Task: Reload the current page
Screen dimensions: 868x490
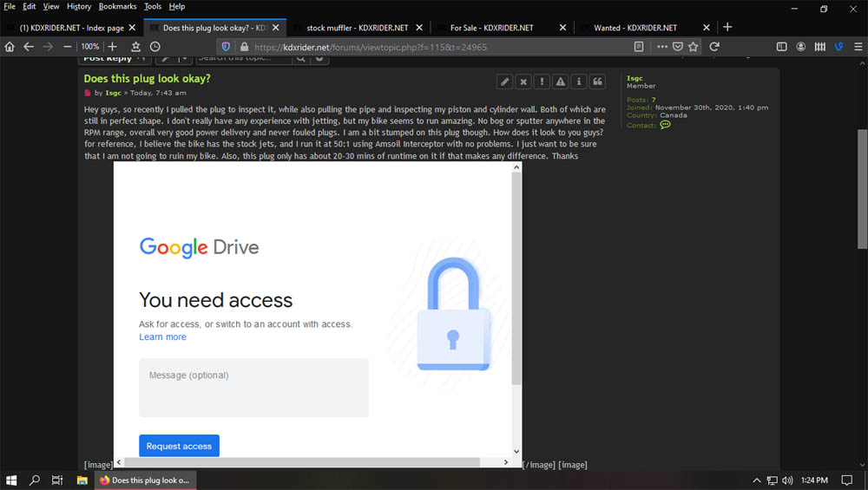Action: pyautogui.click(x=714, y=47)
